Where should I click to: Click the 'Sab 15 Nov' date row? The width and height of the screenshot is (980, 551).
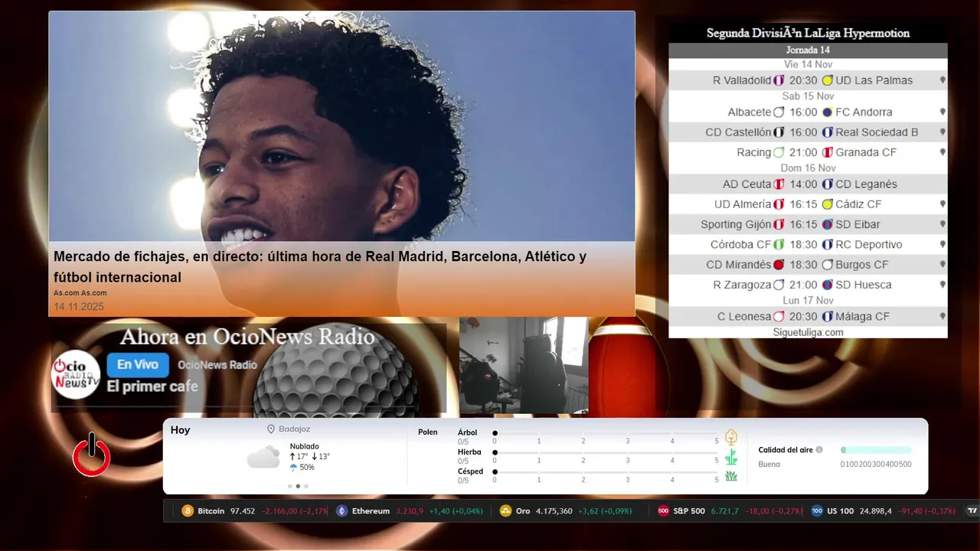click(x=808, y=96)
